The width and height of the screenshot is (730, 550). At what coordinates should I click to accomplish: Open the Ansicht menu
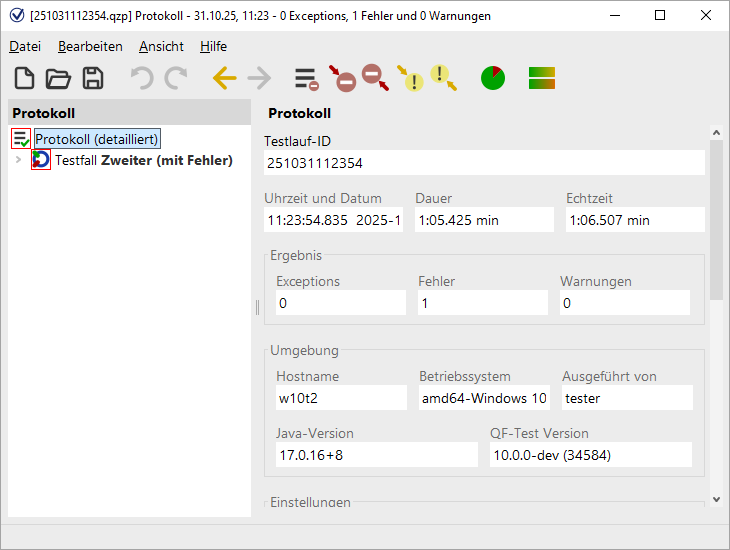coord(161,46)
